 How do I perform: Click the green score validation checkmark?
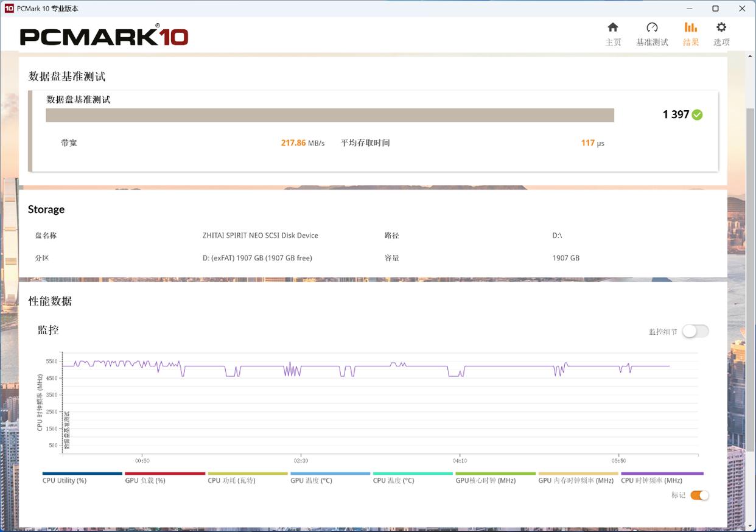(698, 115)
